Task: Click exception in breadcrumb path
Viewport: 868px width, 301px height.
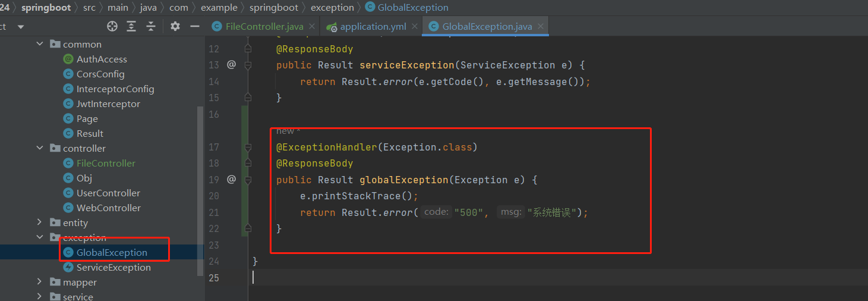Action: (332, 8)
